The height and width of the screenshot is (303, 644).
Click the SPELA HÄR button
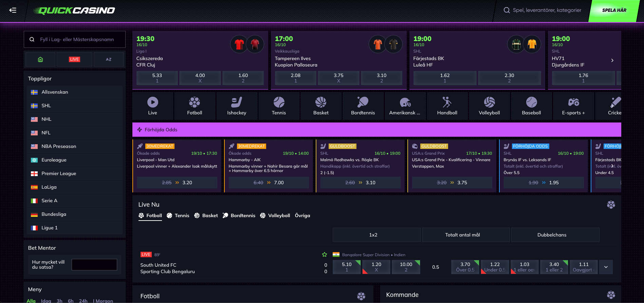point(614,10)
